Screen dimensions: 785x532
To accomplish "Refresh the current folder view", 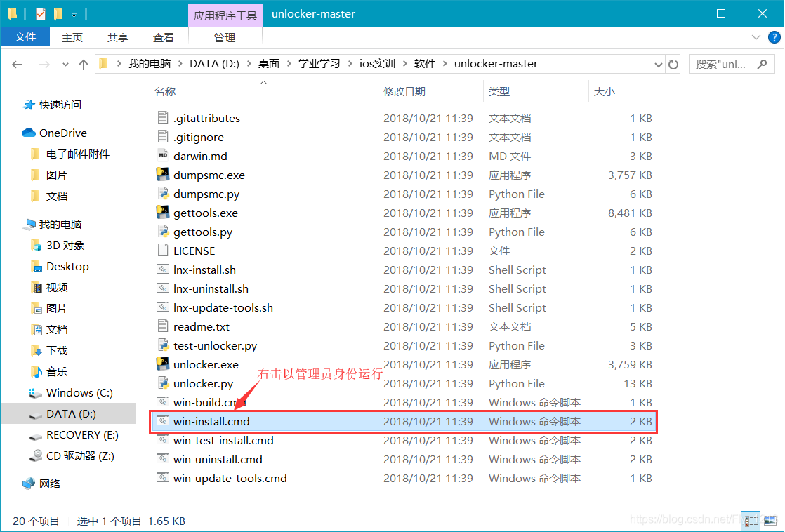I will (x=673, y=64).
